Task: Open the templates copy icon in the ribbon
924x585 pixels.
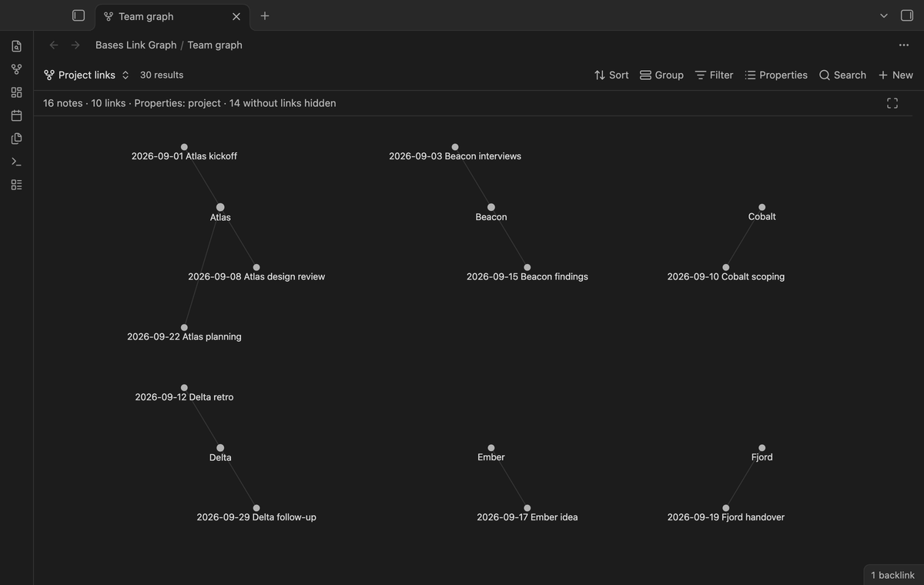Action: coord(16,139)
